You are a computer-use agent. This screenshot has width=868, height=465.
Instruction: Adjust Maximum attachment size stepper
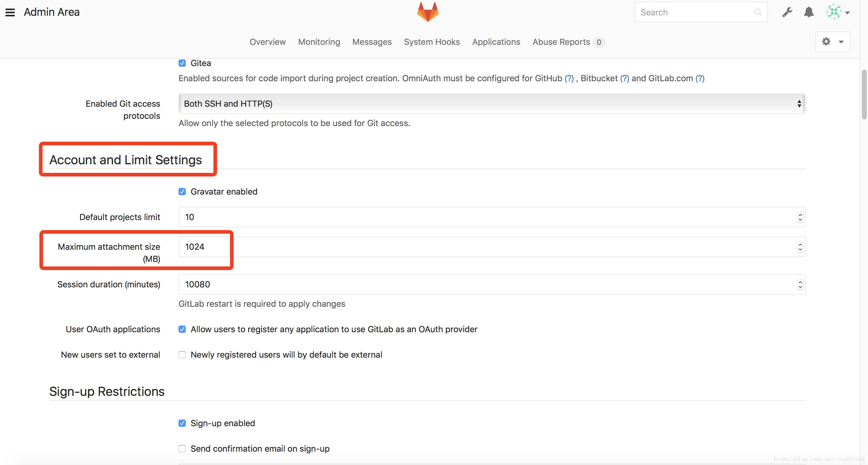[x=800, y=247]
